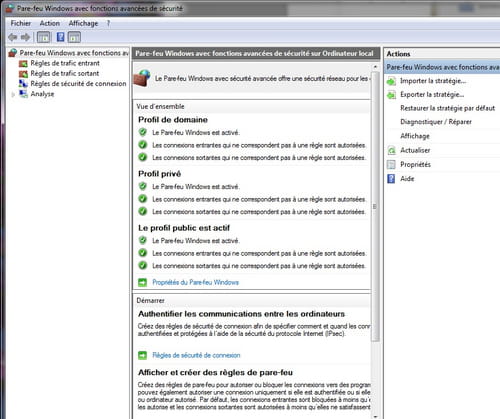The height and width of the screenshot is (419, 500).
Task: Select root Pare-feu Windows avec fonctions tree item
Action: click(74, 53)
